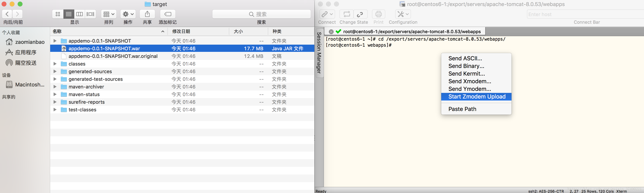Click the SecureCRT Print icon
Screen dimensions: 644x193
[378, 14]
